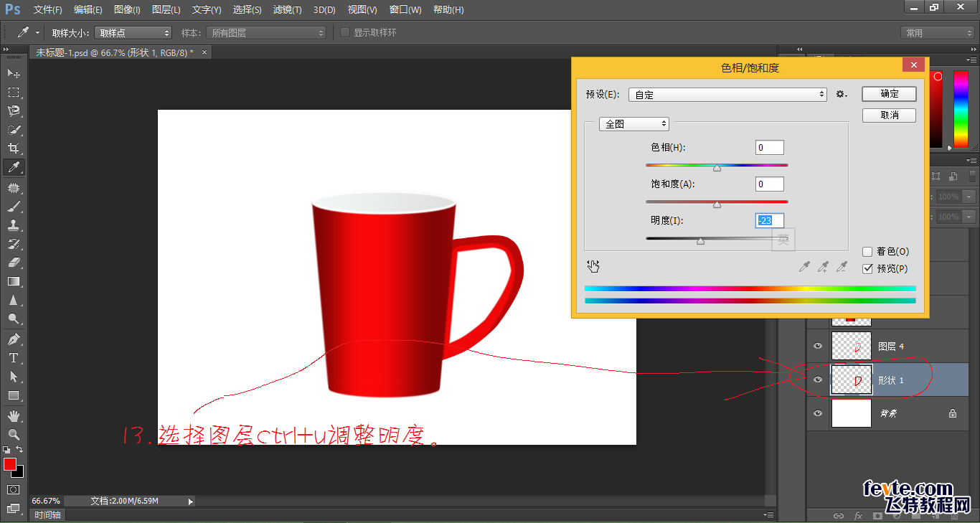The image size is (980, 523).
Task: Open eyedropper tool preset picker arrow
Action: 37,33
